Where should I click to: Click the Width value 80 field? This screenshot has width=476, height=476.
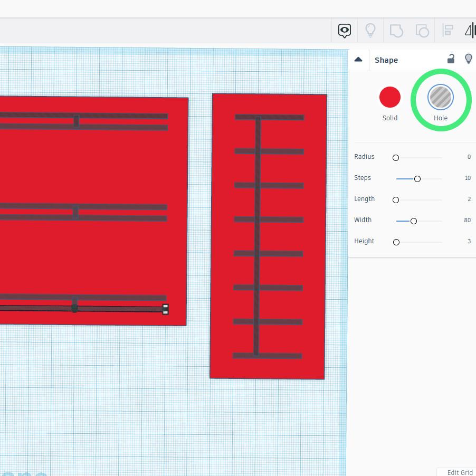pyautogui.click(x=467, y=220)
